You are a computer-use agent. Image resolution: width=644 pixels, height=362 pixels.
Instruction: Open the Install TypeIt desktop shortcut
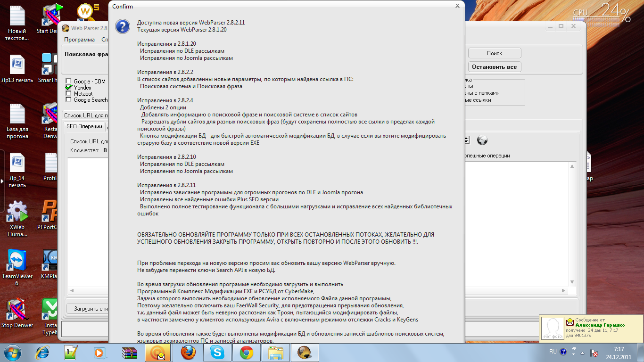point(50,317)
